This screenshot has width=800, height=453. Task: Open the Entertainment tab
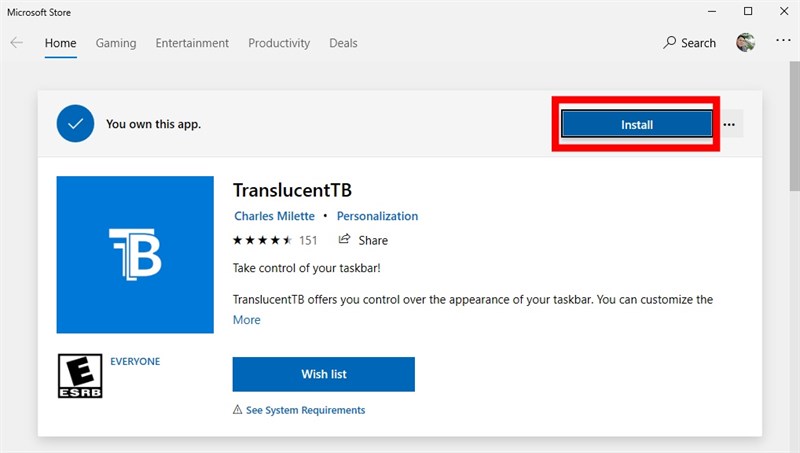(192, 43)
